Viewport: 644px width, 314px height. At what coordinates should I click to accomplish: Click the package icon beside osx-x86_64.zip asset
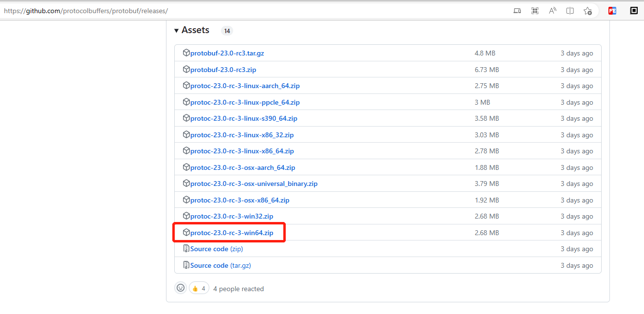[x=186, y=200]
